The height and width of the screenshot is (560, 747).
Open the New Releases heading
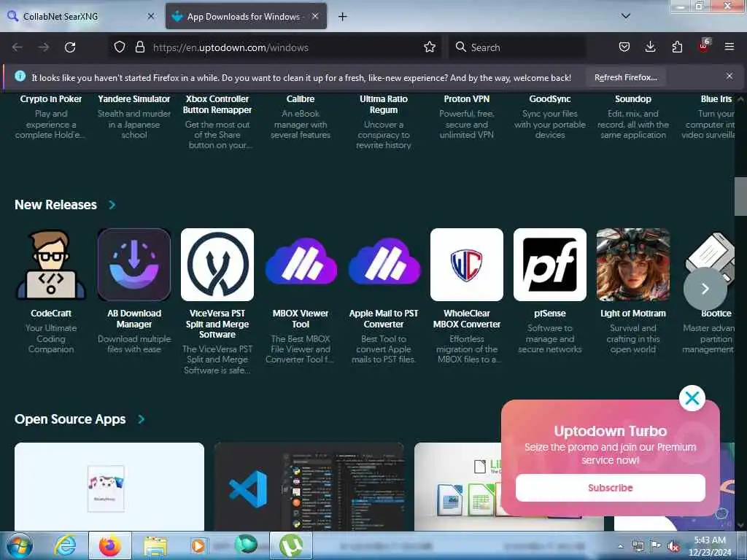click(x=55, y=205)
